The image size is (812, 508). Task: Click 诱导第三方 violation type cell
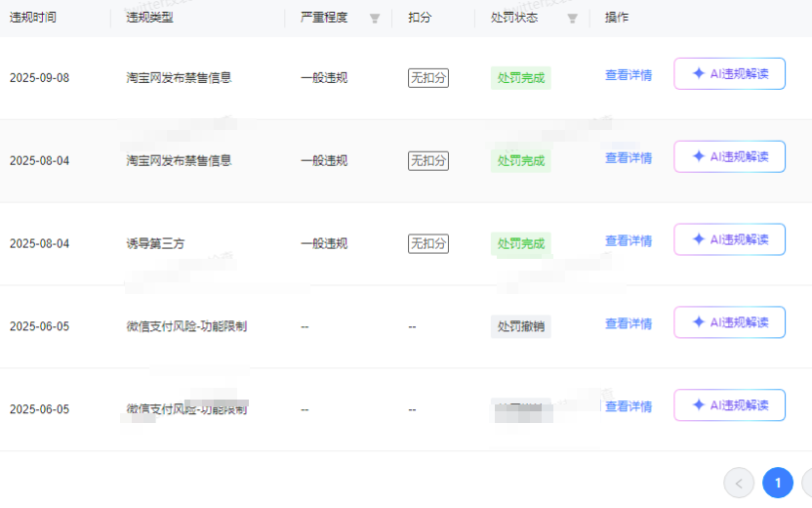point(155,243)
